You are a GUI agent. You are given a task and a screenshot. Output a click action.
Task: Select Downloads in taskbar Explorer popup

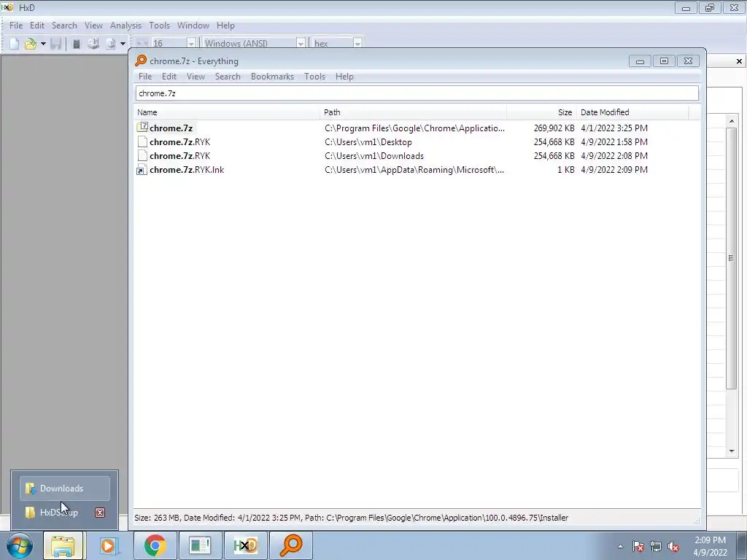(x=65, y=488)
